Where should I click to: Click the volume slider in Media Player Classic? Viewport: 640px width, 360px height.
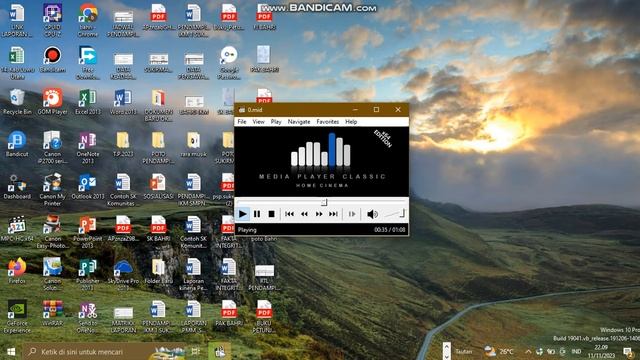395,213
